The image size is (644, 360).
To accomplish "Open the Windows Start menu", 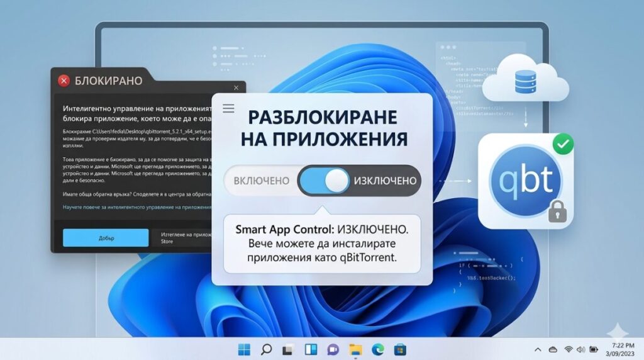I will [x=244, y=349].
